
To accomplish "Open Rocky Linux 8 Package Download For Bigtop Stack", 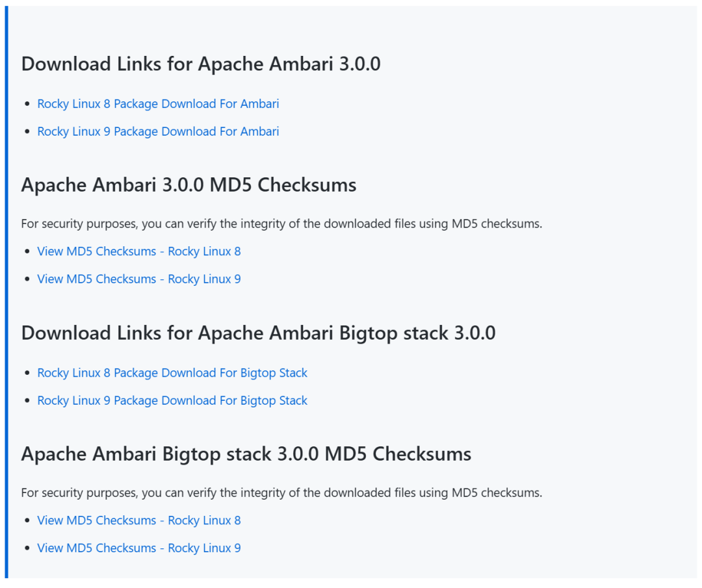I will click(172, 372).
